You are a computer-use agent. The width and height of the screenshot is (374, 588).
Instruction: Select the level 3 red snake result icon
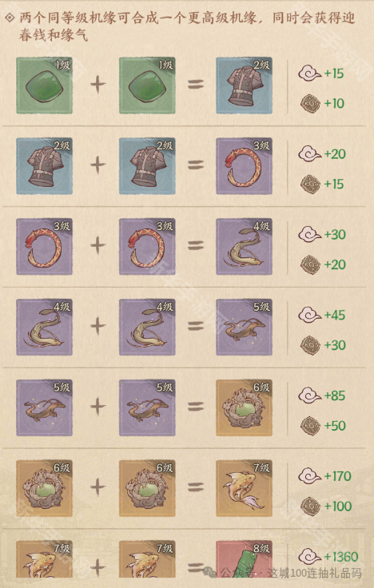pos(245,166)
